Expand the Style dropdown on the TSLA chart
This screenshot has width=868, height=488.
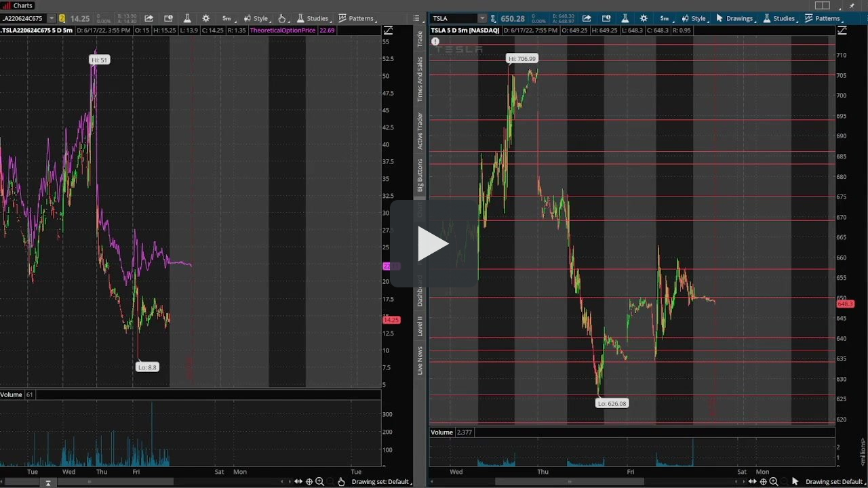(x=698, y=18)
